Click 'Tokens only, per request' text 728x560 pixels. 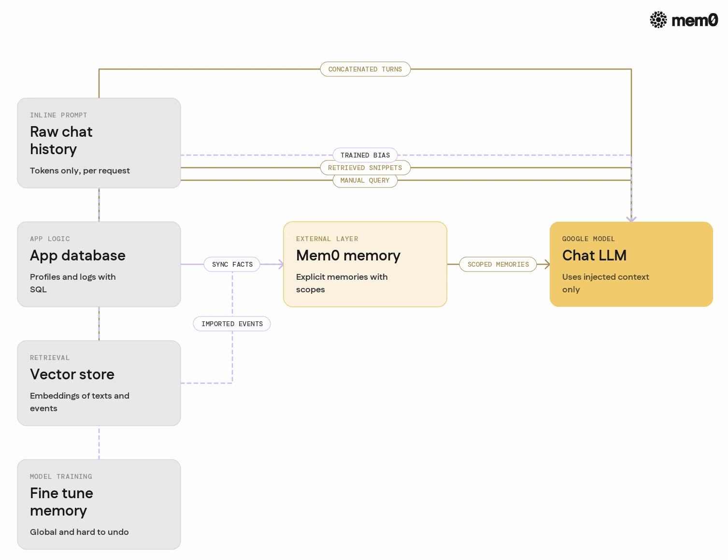click(80, 171)
